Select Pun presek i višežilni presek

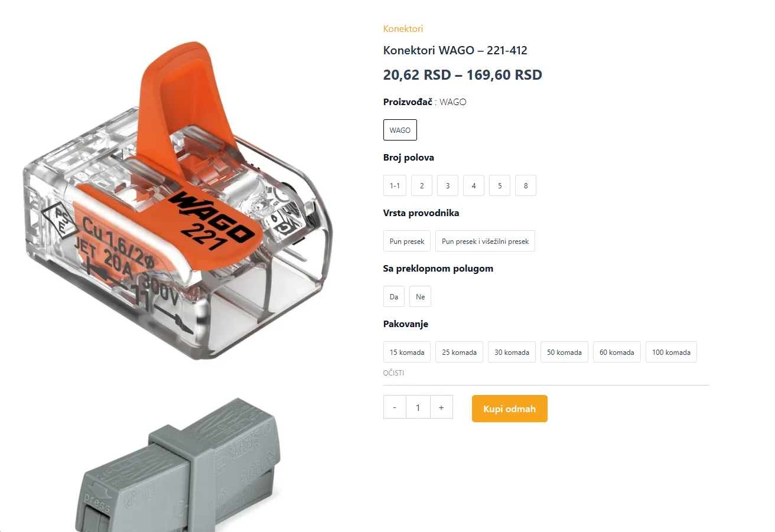tap(485, 241)
